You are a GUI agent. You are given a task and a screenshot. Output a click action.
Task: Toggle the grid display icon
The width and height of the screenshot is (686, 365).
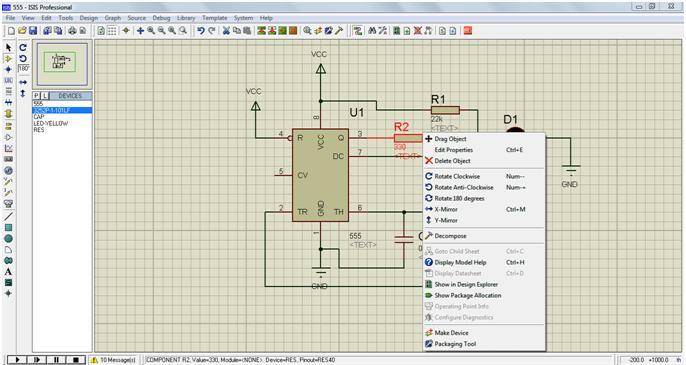click(112, 31)
